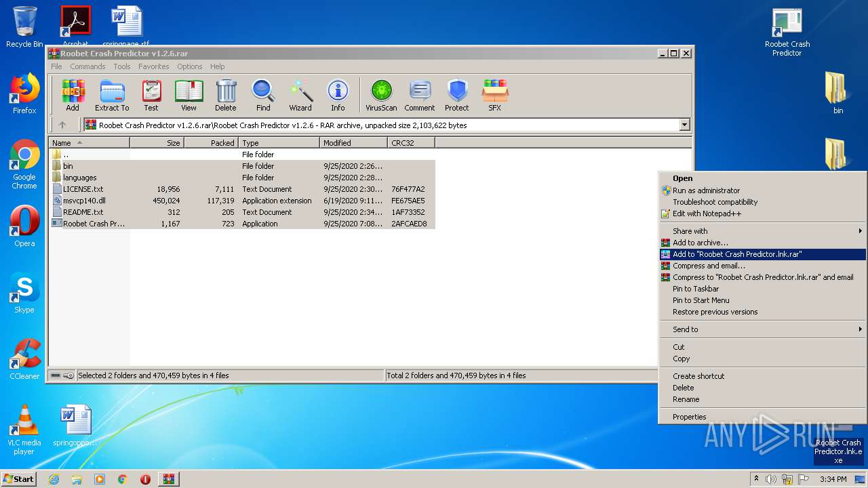Select Rename in the context menu
This screenshot has height=488, width=868.
[763, 399]
